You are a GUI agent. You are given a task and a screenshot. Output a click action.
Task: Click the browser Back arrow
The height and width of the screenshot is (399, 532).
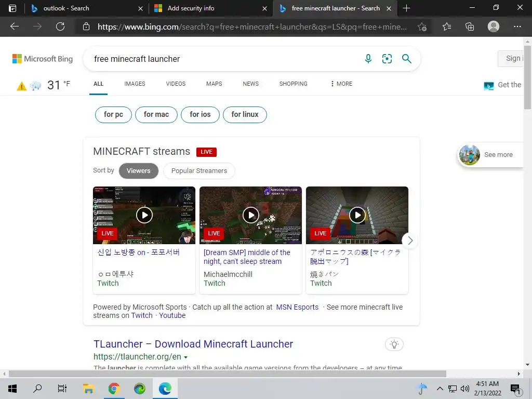coord(14,26)
